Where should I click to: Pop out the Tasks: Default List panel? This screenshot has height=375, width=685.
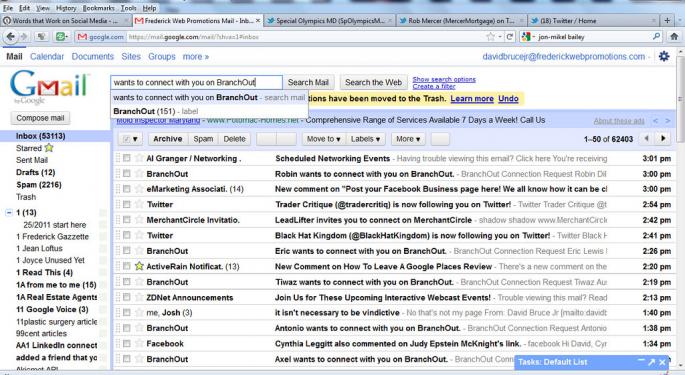[651, 362]
